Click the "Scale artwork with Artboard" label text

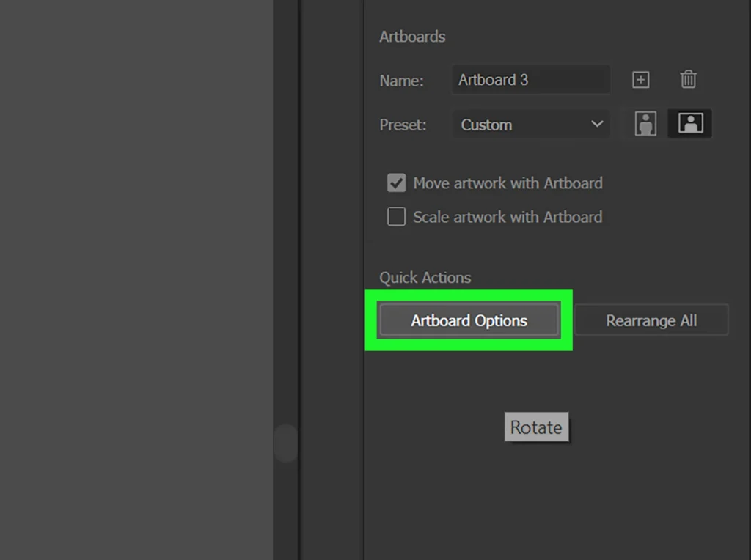point(507,217)
